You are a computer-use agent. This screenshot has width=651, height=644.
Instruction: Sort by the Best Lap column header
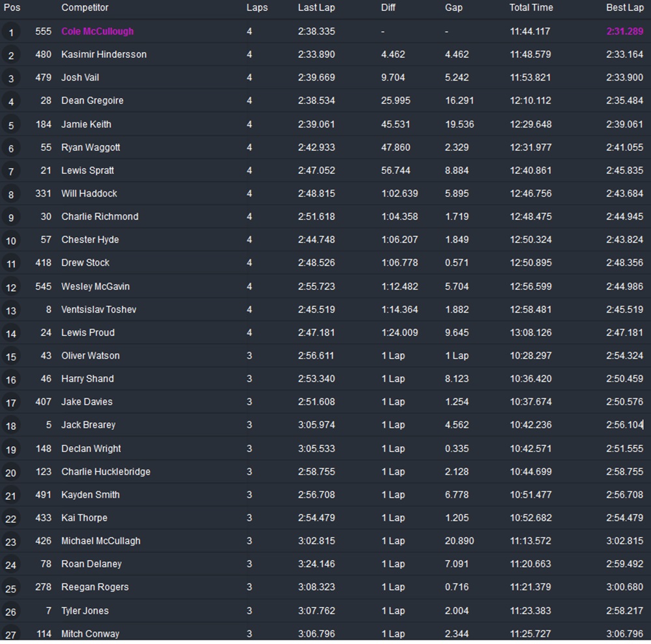click(624, 8)
